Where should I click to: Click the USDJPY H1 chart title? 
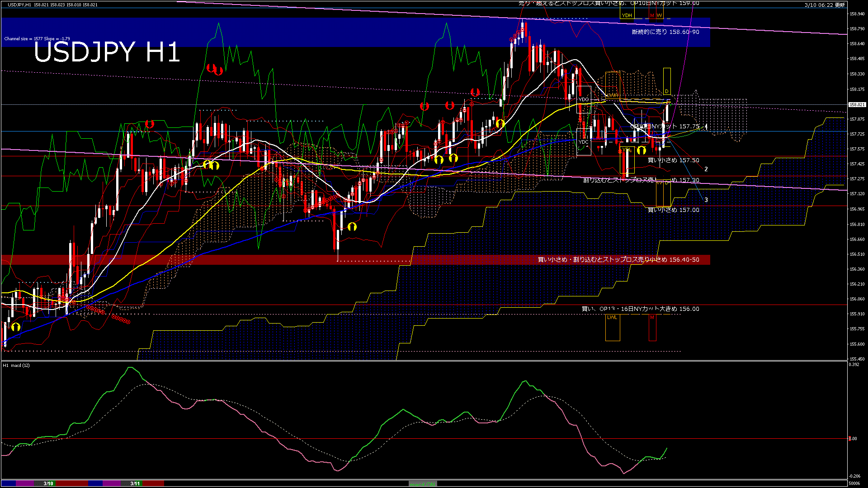click(107, 52)
